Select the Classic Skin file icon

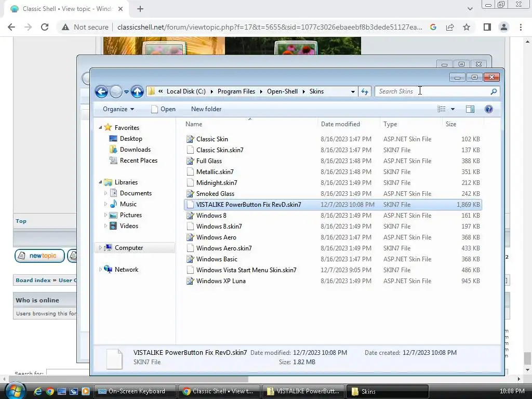click(190, 139)
